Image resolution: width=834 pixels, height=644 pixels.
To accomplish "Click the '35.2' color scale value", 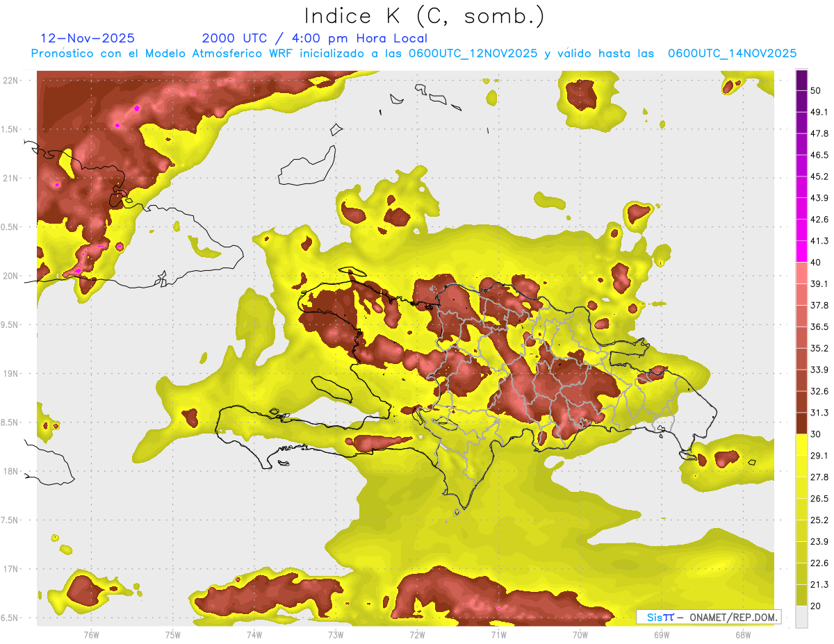I will pos(819,348).
